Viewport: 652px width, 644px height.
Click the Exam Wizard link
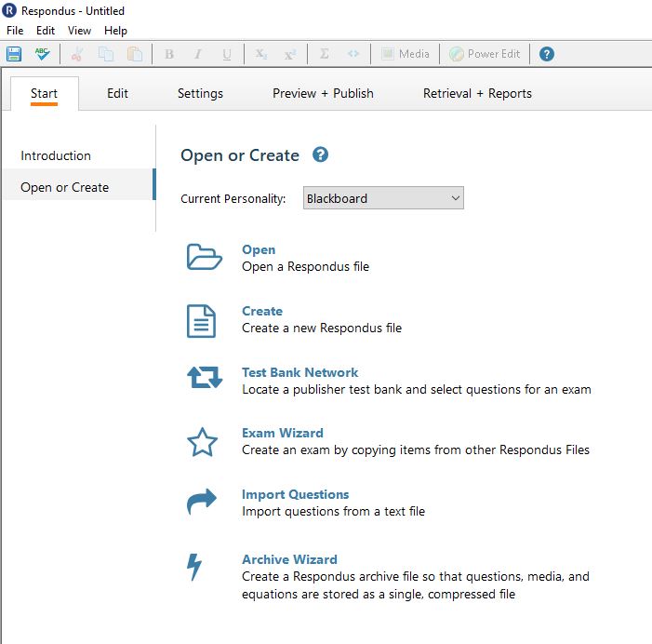pos(283,433)
